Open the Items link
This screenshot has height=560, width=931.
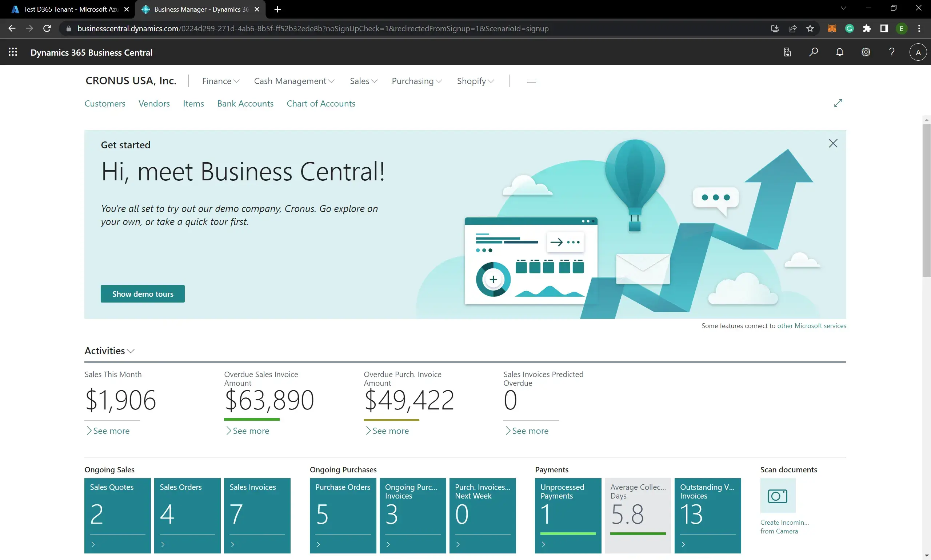point(193,103)
